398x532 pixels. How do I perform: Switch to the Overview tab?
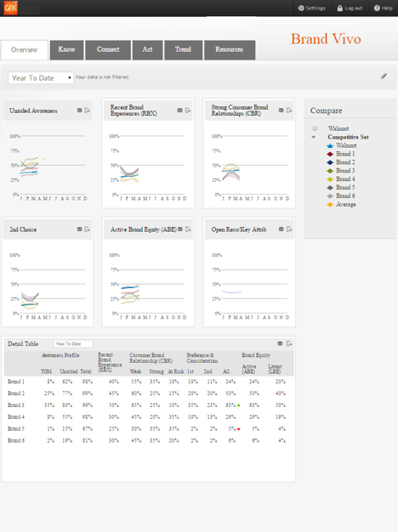pyautogui.click(x=25, y=50)
